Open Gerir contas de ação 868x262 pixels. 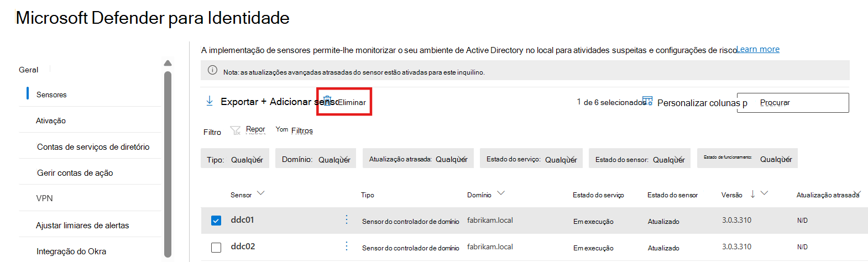[75, 172]
